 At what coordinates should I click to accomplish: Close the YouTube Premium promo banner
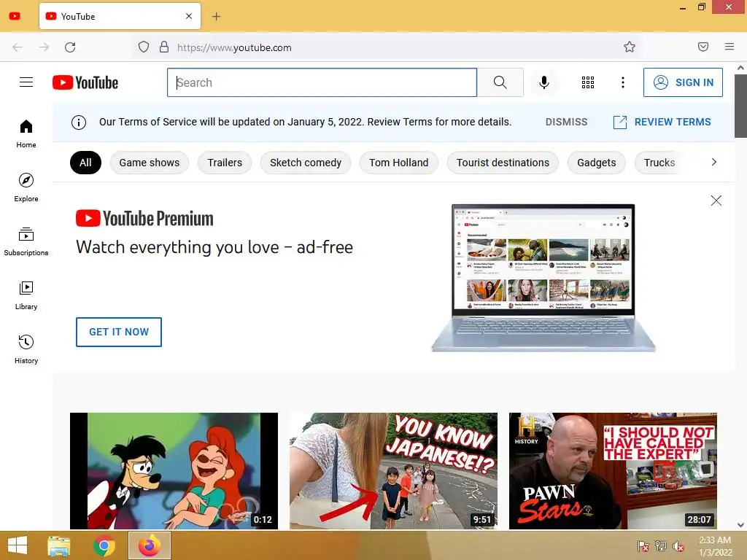pyautogui.click(x=716, y=201)
